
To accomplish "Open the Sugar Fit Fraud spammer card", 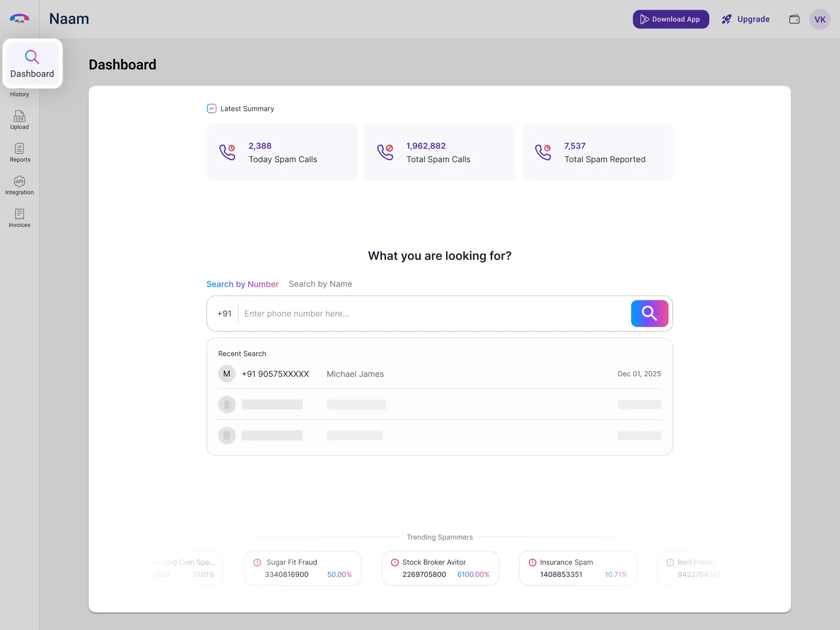I will tap(303, 568).
